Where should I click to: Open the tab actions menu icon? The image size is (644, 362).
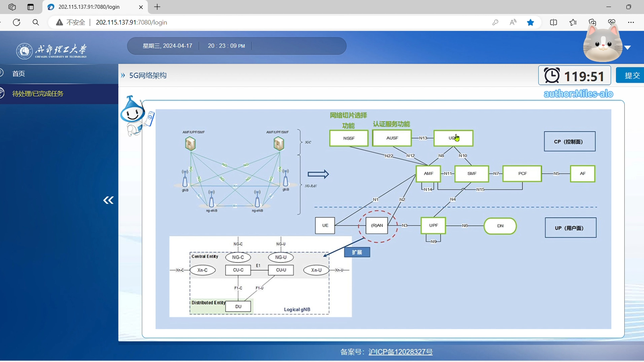click(x=31, y=7)
